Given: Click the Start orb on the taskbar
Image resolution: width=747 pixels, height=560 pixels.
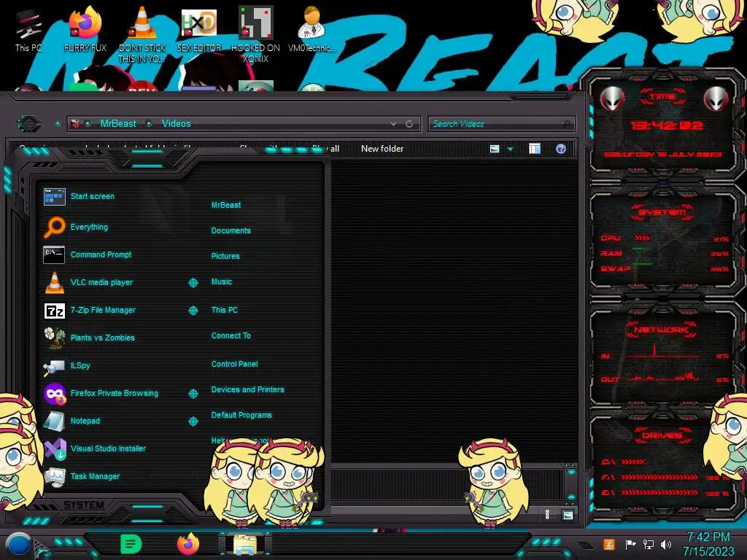Looking at the screenshot, I should point(18,545).
